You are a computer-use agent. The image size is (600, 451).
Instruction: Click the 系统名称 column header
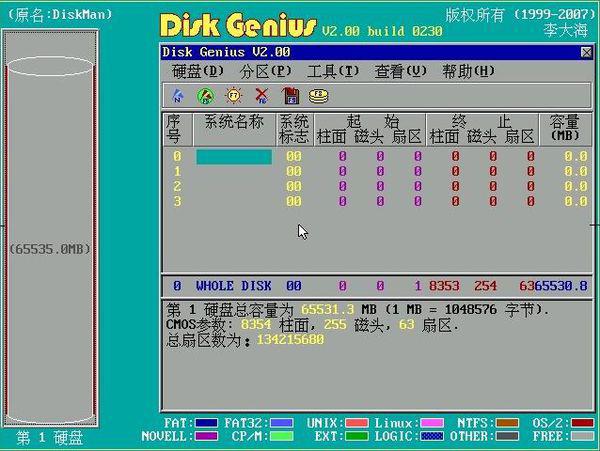pyautogui.click(x=234, y=130)
